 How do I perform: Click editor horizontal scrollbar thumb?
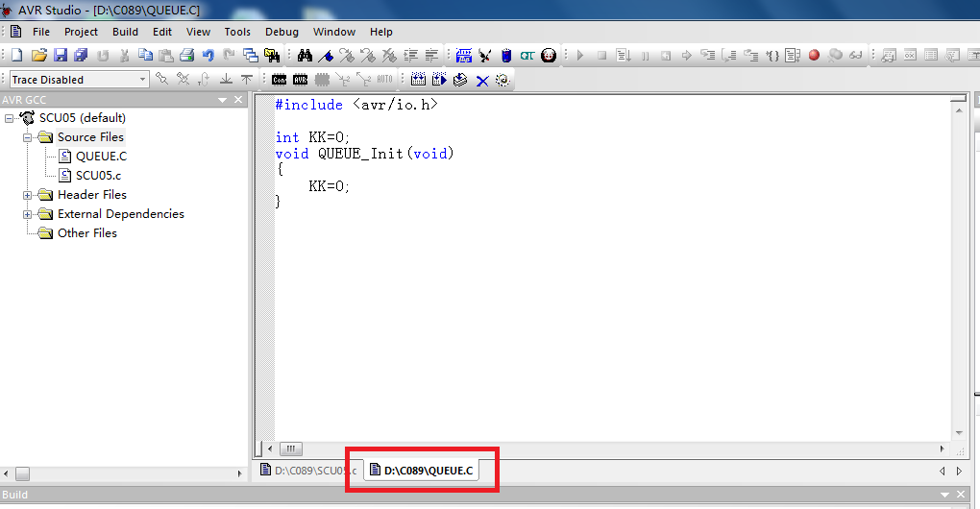tap(290, 449)
